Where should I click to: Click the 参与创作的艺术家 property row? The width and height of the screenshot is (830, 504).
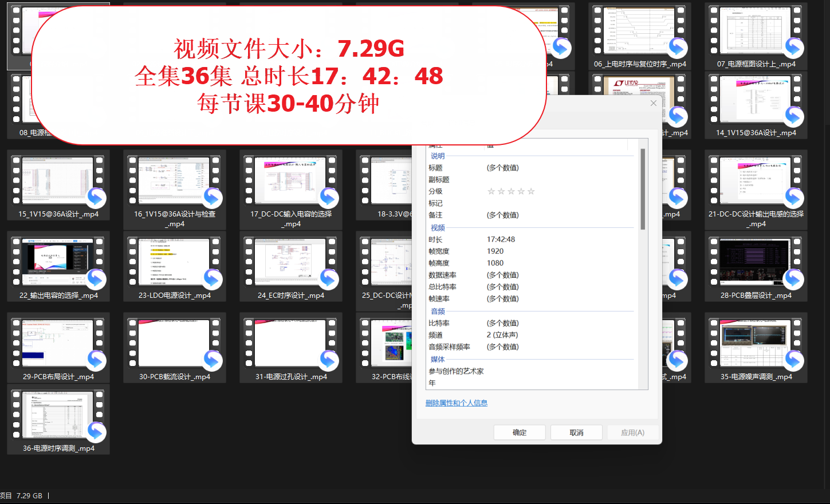pyautogui.click(x=530, y=371)
